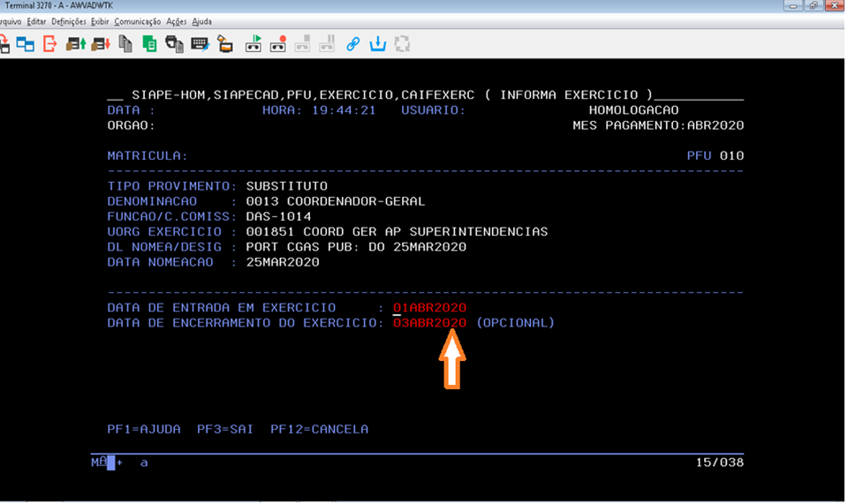Click the TIPO PROVIMENTO: label
This screenshot has width=848, height=504.
[x=172, y=186]
